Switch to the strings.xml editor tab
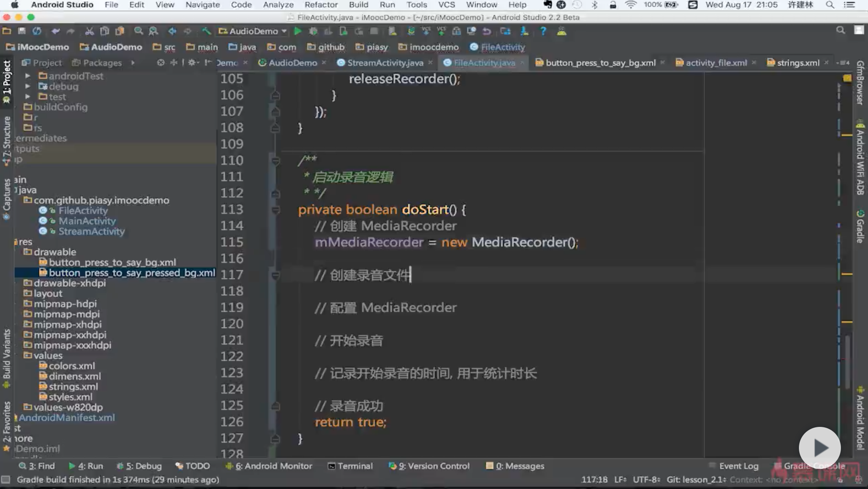The width and height of the screenshot is (868, 489). (796, 63)
